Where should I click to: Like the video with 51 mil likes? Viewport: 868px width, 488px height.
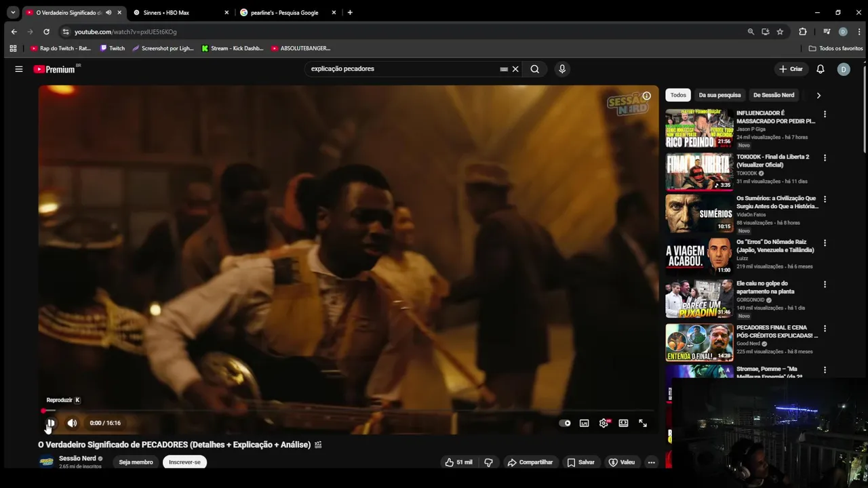coord(459,462)
